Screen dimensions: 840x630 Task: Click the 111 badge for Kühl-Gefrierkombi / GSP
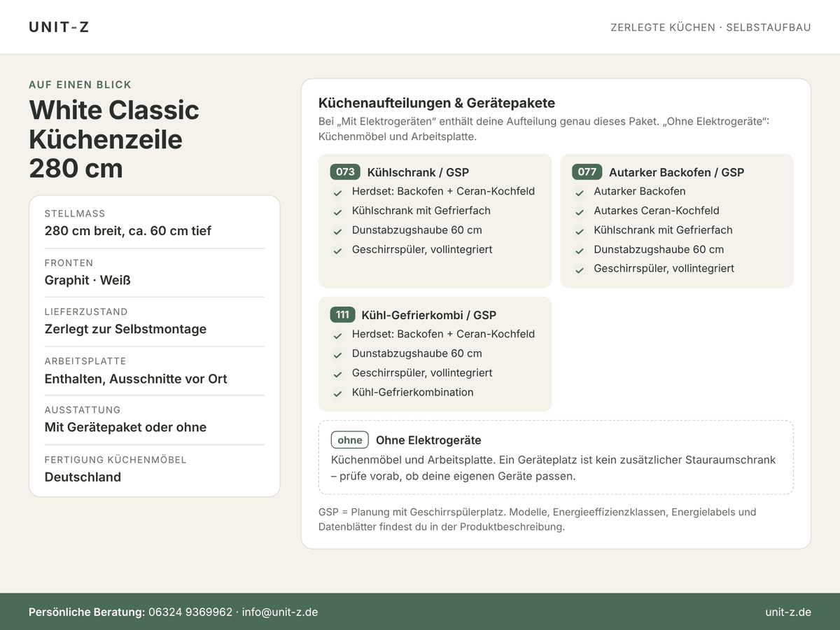pos(342,315)
